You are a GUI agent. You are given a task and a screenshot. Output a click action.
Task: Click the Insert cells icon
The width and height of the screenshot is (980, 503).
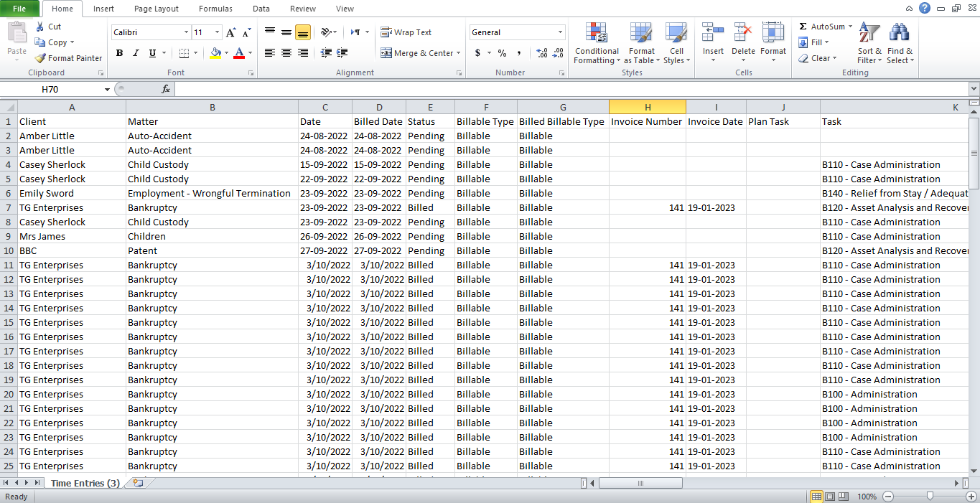click(713, 32)
